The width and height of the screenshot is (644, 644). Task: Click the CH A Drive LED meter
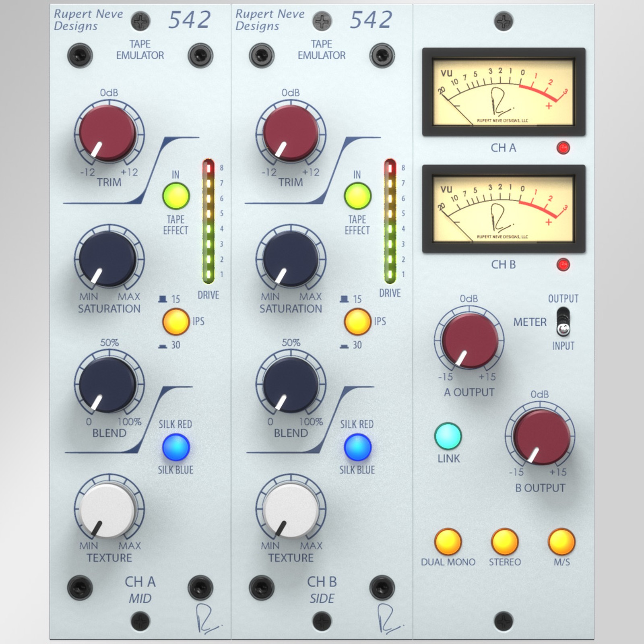(208, 221)
